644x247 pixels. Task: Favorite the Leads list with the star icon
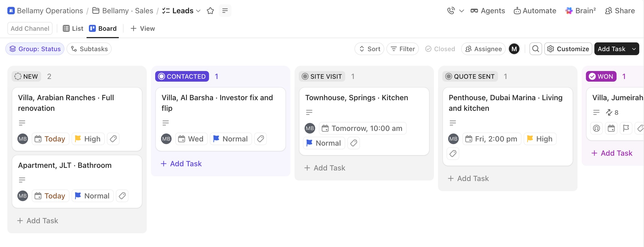click(210, 11)
